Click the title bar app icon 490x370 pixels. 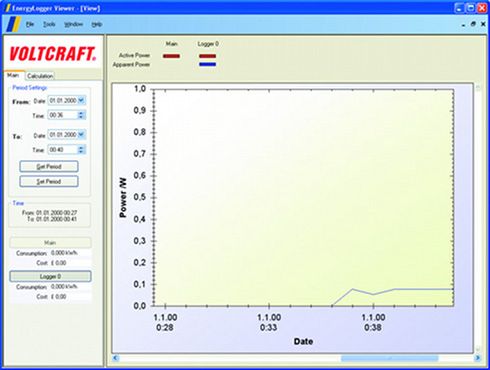tap(7, 8)
